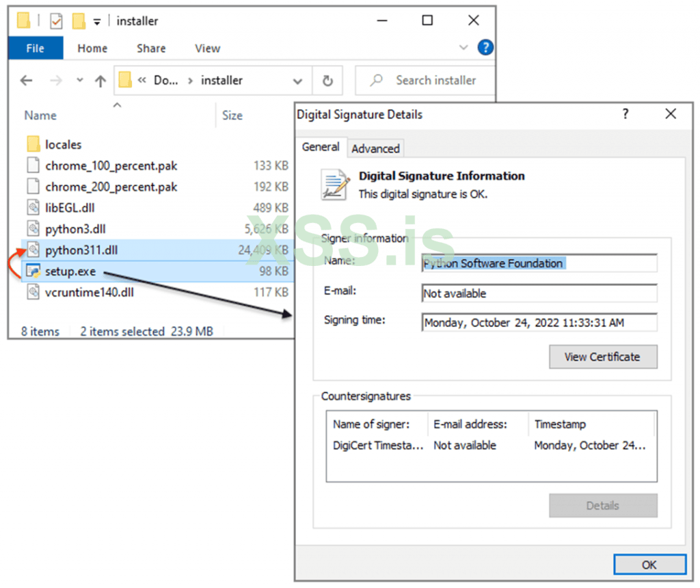Click the 24,409 KB size cell
The height and width of the screenshot is (588, 700).
coord(263,250)
